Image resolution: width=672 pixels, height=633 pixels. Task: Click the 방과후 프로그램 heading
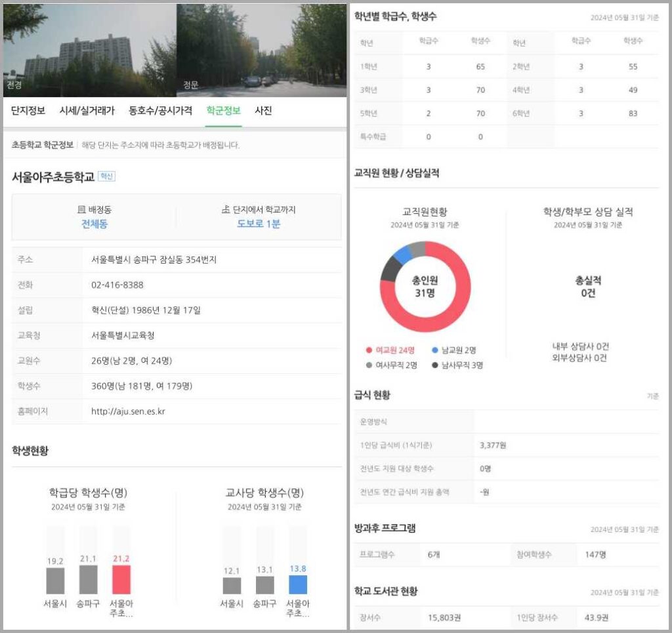[x=385, y=528]
